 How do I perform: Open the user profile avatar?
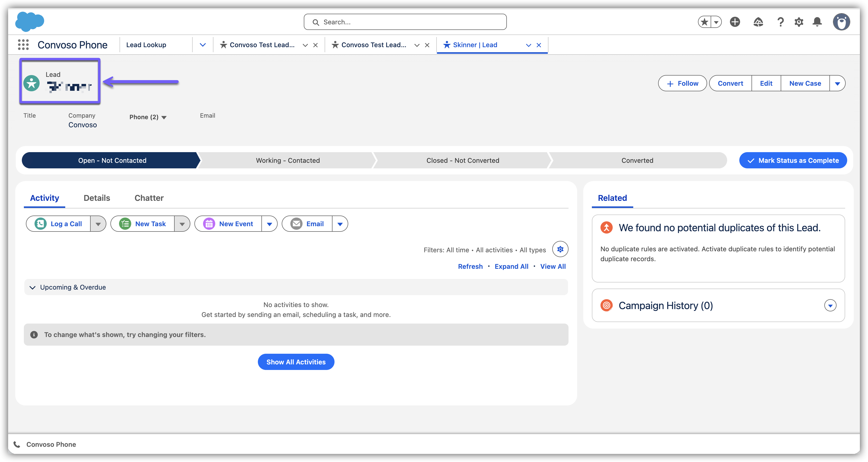tap(841, 22)
